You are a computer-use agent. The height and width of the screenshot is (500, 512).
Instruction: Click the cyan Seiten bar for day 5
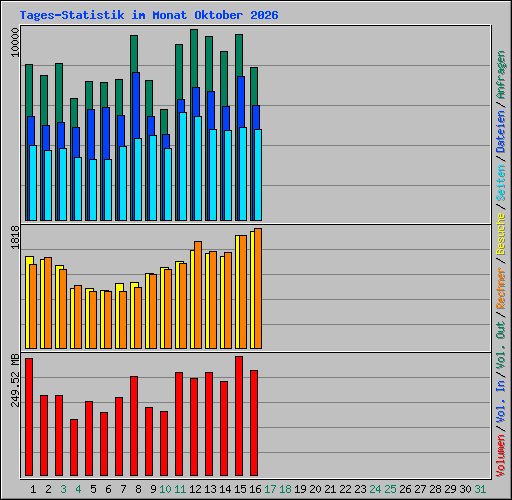pos(93,190)
